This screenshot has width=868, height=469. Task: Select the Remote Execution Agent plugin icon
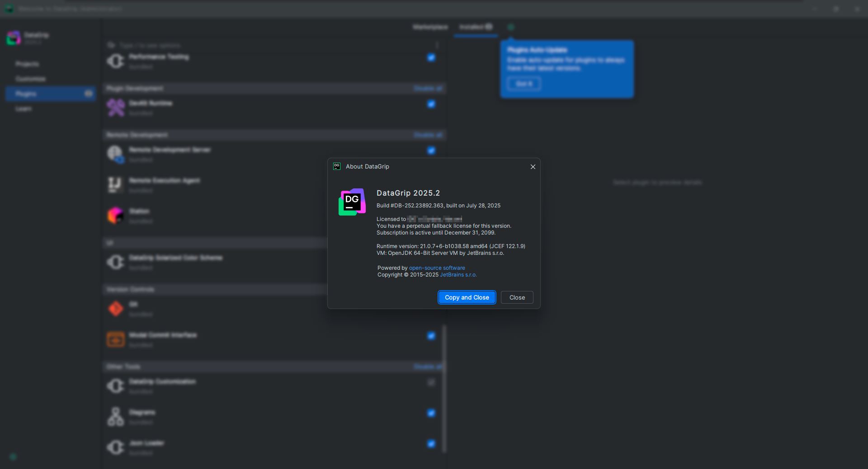coord(116,185)
